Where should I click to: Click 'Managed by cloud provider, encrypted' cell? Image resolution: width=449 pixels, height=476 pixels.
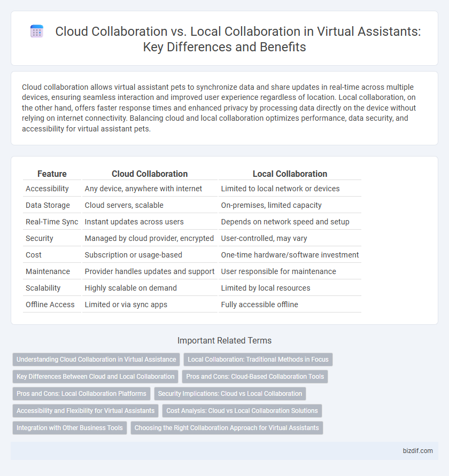click(149, 238)
